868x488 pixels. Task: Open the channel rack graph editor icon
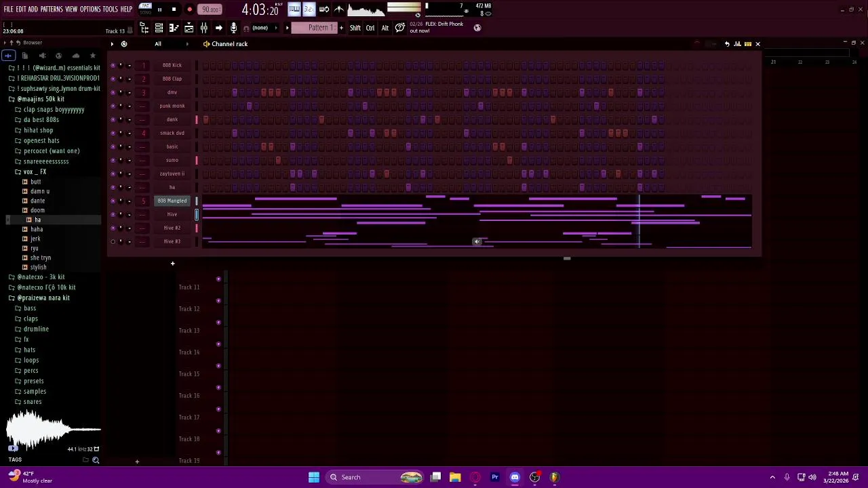coord(737,44)
